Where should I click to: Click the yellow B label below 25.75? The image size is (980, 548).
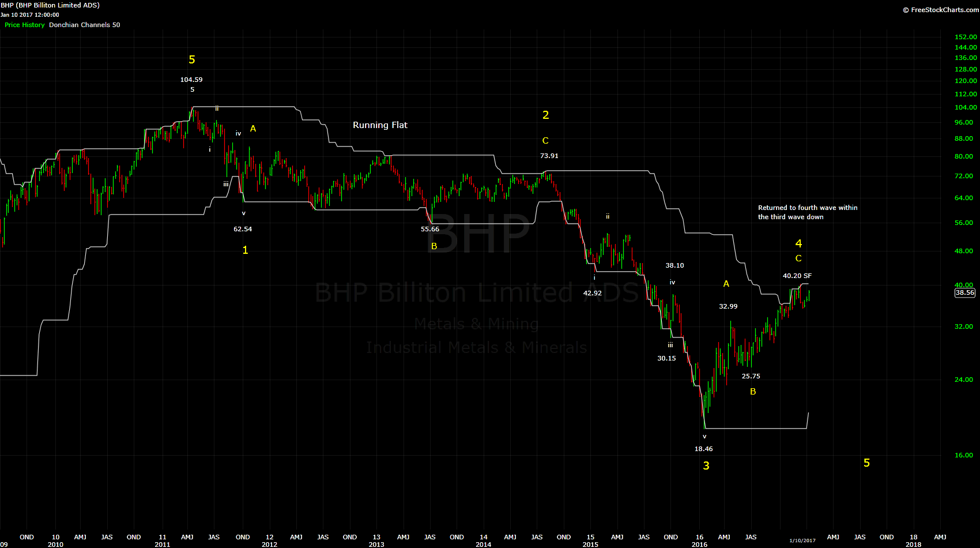coord(753,392)
